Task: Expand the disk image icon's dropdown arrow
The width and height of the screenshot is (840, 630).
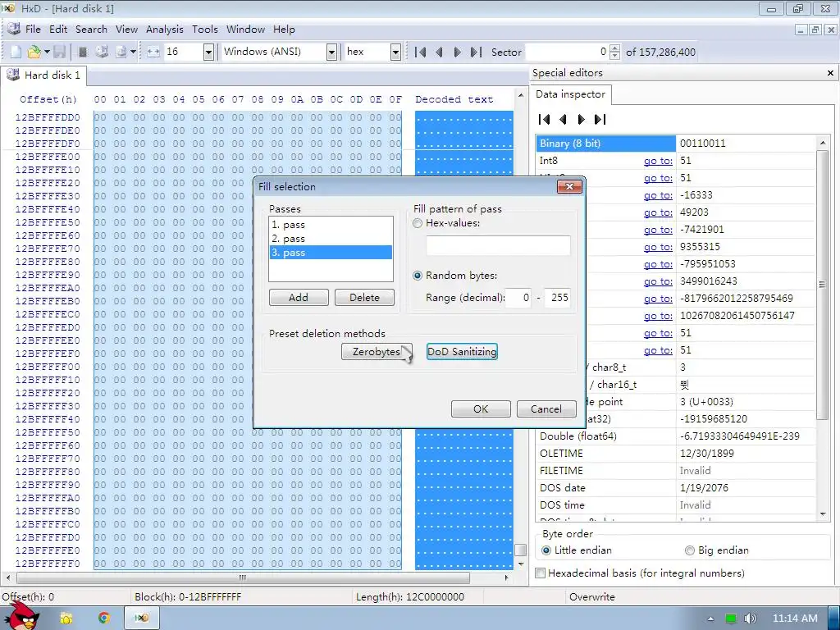Action: pos(133,52)
